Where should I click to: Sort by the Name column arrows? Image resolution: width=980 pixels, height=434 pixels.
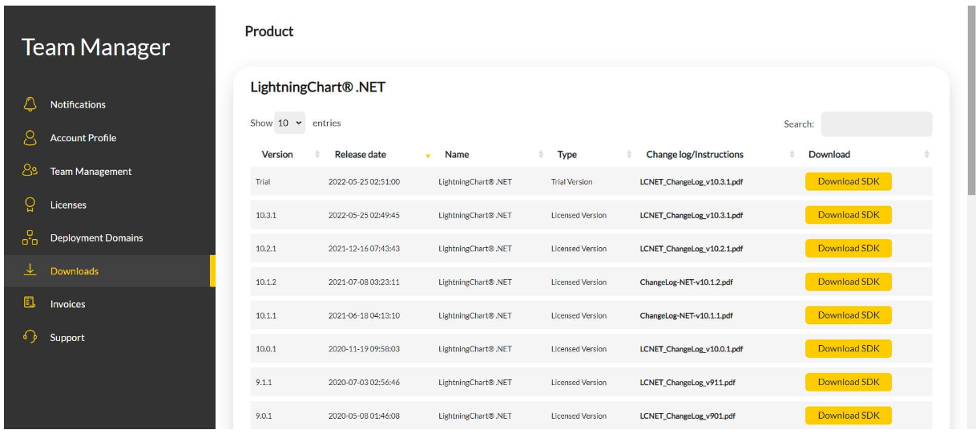click(541, 154)
